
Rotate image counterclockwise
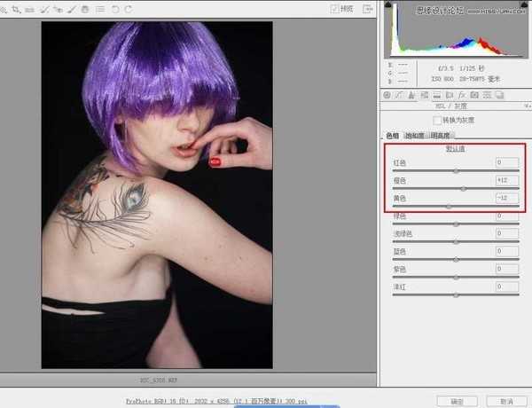pos(115,8)
